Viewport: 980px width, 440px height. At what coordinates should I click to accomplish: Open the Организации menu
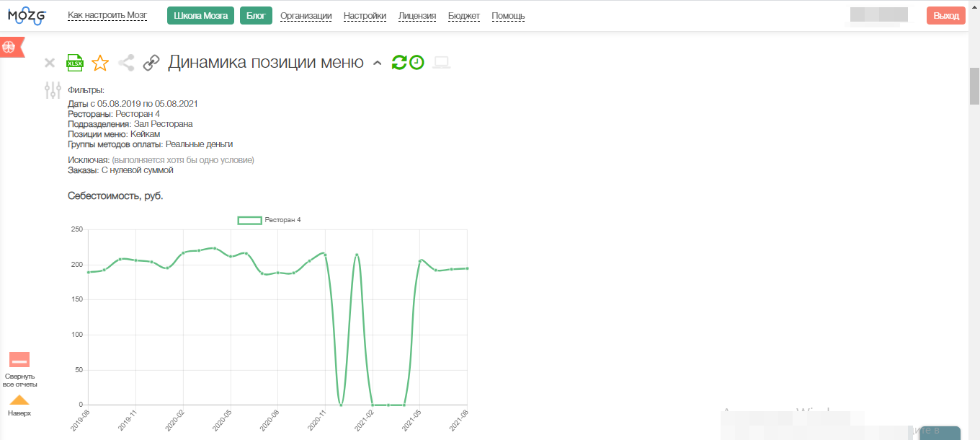[x=306, y=16]
